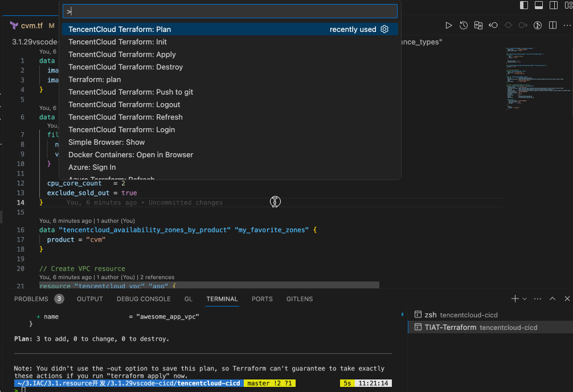Image resolution: width=573 pixels, height=392 pixels.
Task: Click cpu_core_count on line 12
Action: pyautogui.click(x=74, y=183)
